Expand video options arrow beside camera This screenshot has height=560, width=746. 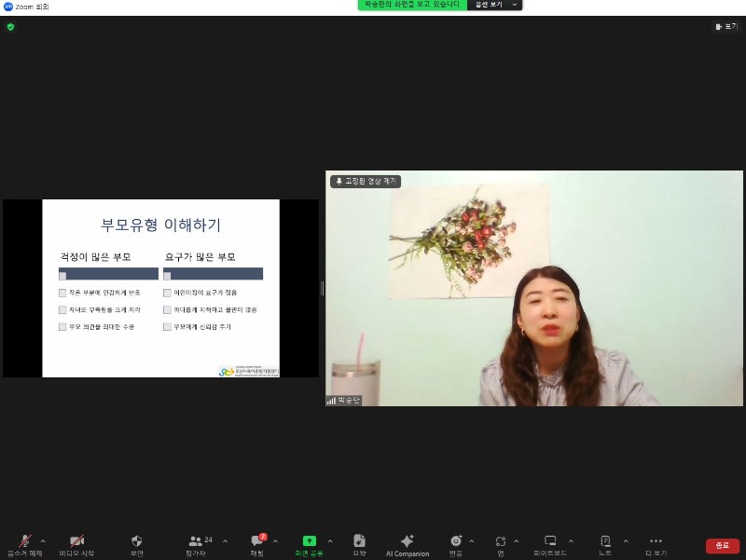(95, 540)
